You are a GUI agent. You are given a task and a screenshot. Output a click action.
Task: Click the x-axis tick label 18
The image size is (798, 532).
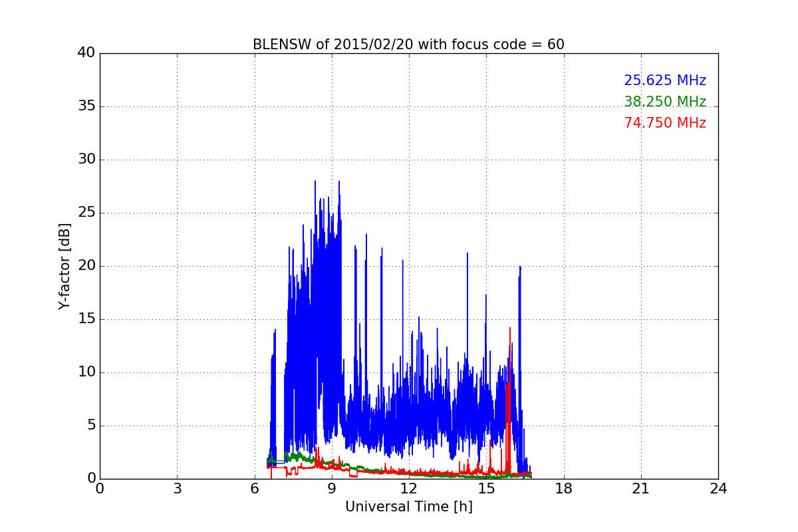[x=564, y=489]
